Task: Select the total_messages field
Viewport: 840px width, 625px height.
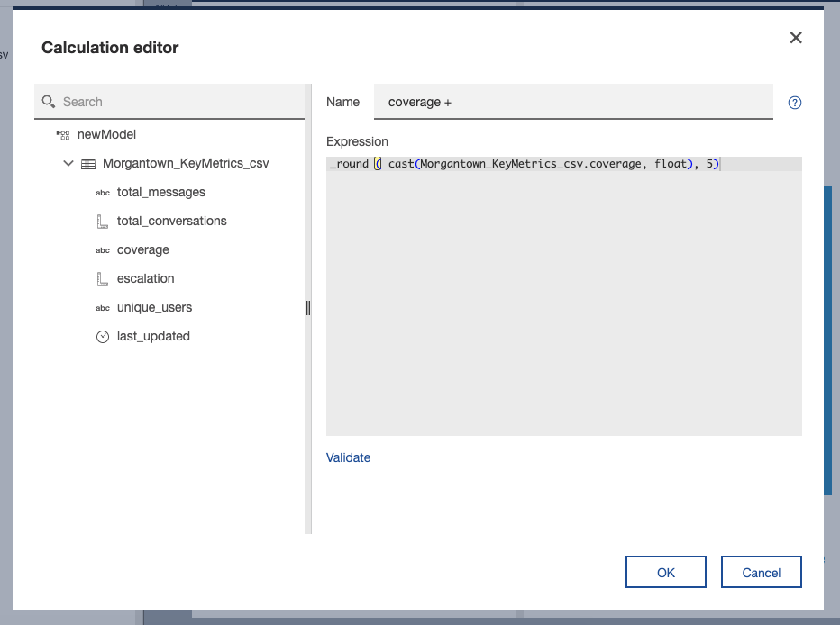Action: (x=161, y=192)
